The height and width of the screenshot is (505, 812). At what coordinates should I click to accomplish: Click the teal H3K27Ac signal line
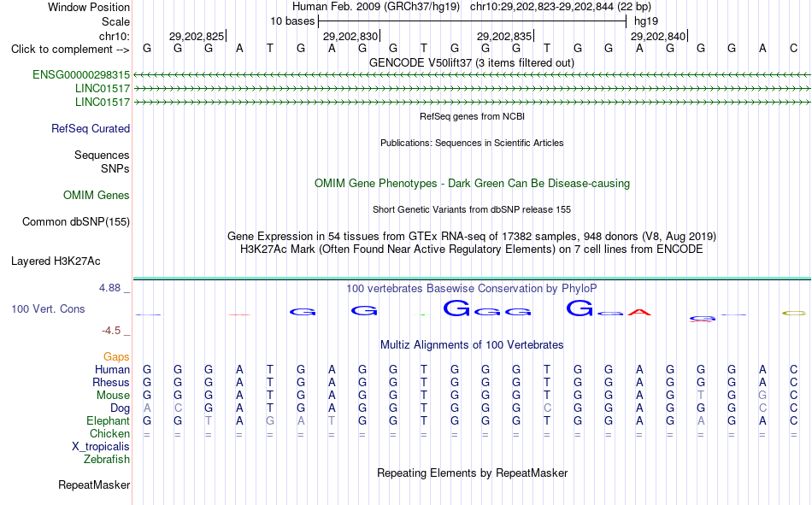click(x=472, y=279)
